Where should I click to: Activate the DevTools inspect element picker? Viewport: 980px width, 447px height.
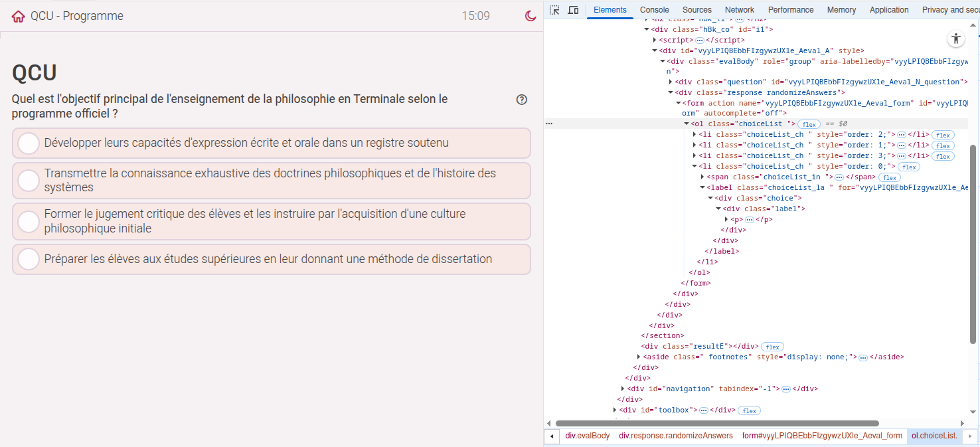pyautogui.click(x=555, y=10)
